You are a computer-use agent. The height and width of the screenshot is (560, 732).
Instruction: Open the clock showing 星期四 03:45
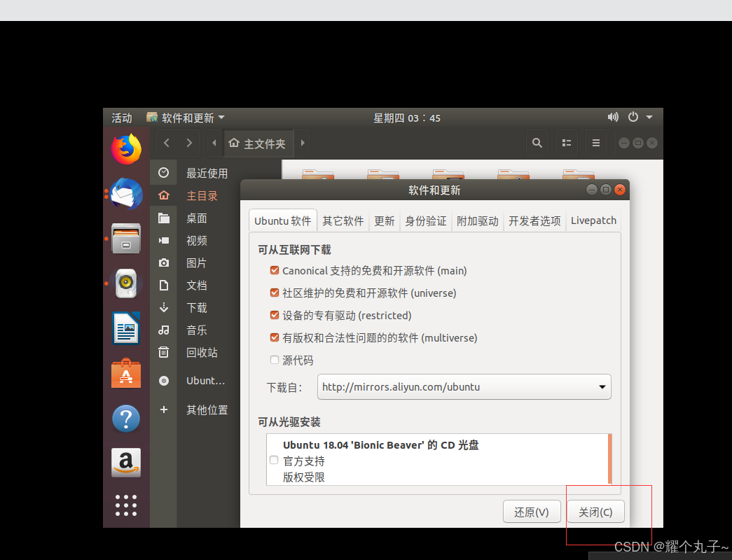point(406,118)
